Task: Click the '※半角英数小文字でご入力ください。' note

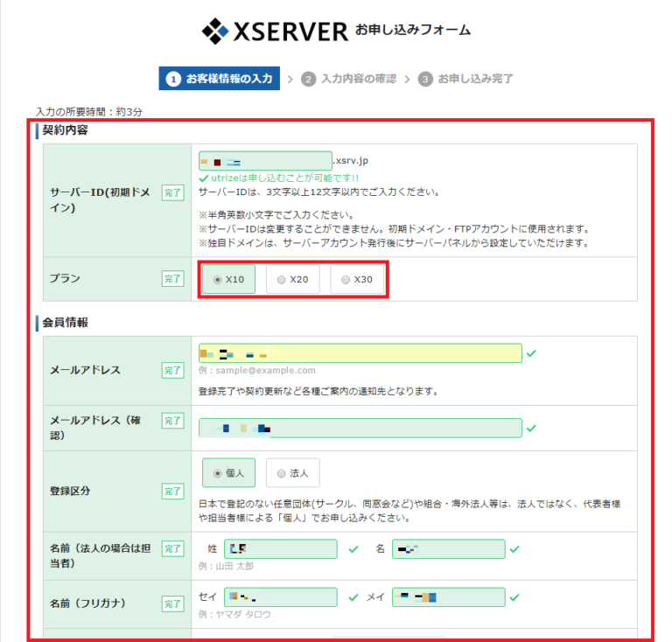Action: (x=276, y=214)
